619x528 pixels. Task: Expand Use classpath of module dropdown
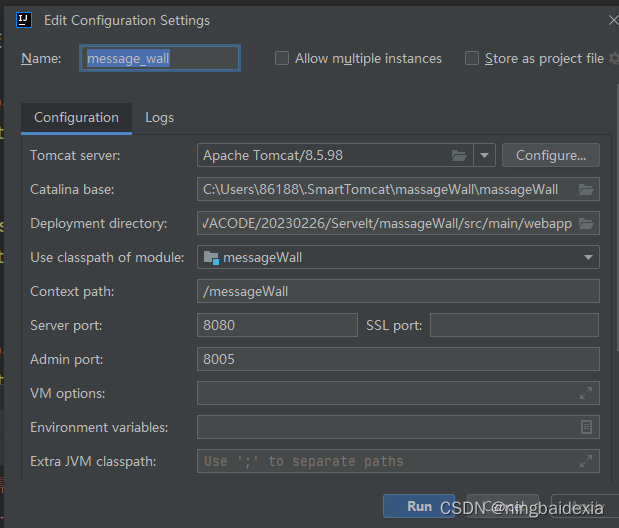pyautogui.click(x=588, y=257)
